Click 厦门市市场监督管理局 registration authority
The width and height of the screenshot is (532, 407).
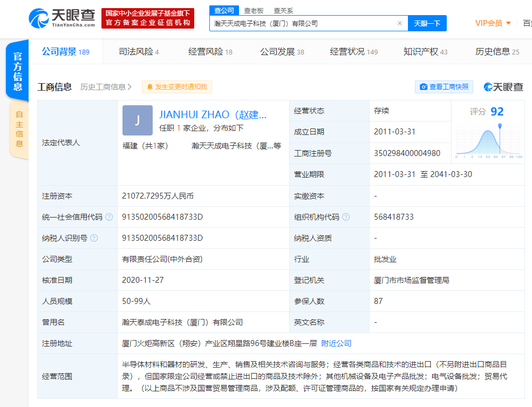point(412,280)
